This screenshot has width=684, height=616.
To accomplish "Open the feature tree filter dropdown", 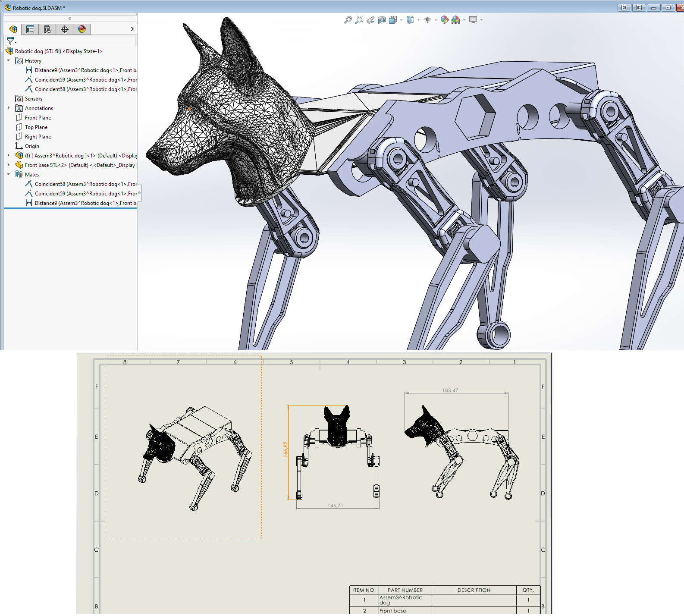I will coord(12,41).
